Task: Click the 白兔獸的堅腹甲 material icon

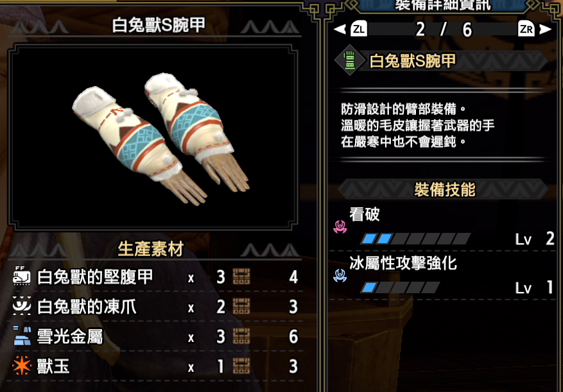Action: 21,277
